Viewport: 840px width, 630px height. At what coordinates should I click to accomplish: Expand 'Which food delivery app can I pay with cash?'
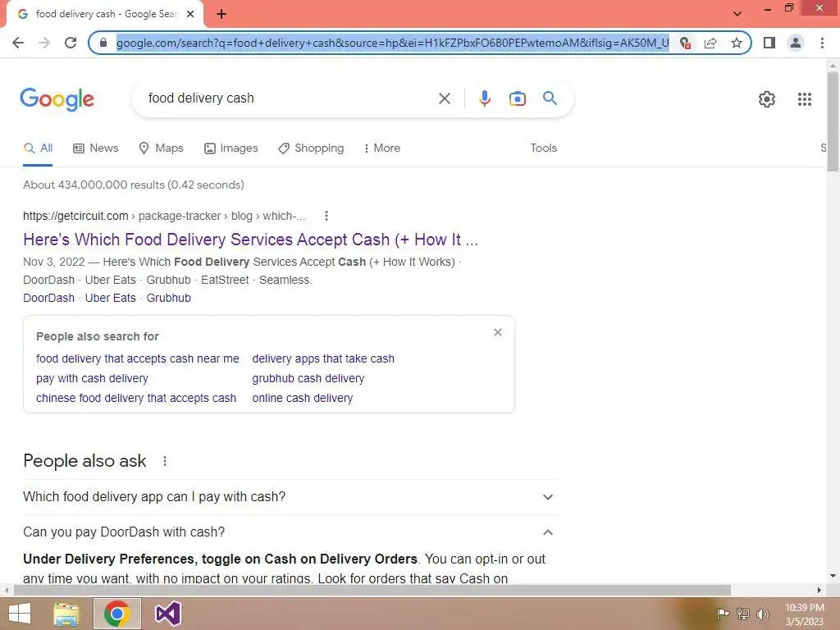click(290, 497)
